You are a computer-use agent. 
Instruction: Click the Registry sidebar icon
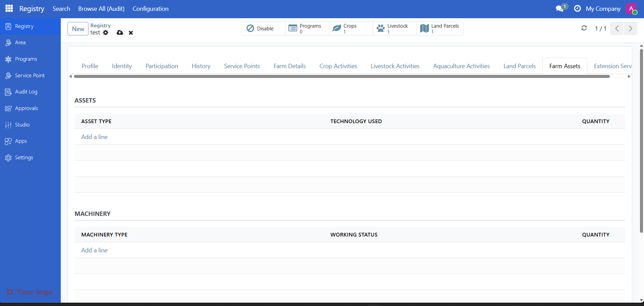[8, 26]
